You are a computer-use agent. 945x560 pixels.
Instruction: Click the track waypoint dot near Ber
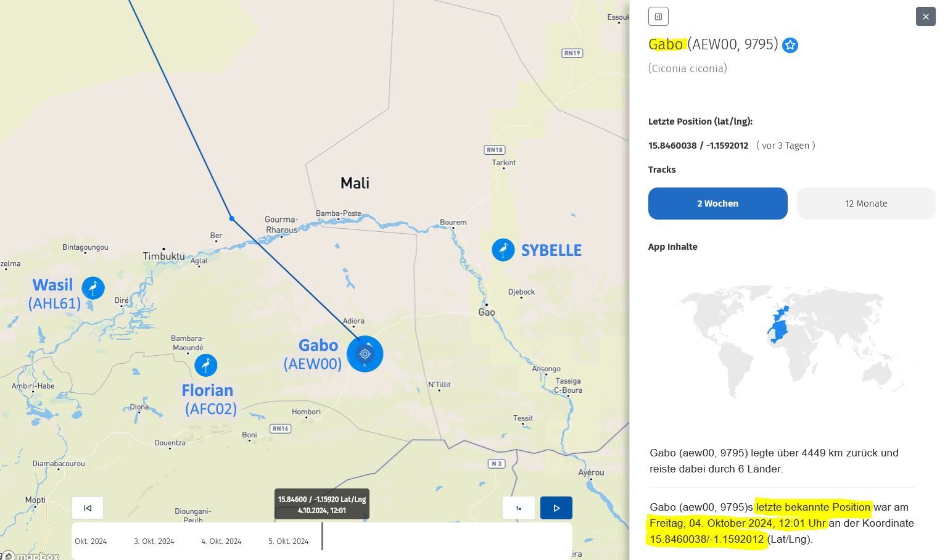pyautogui.click(x=232, y=218)
